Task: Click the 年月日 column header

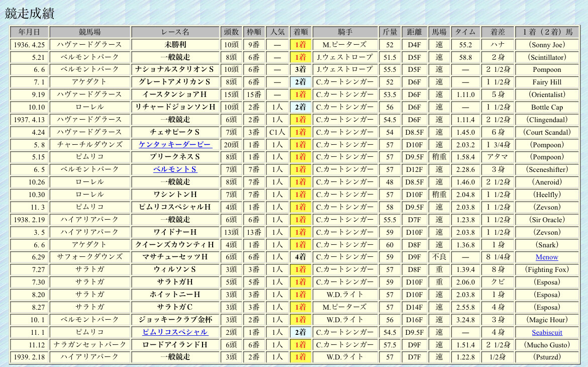Action: click(29, 32)
